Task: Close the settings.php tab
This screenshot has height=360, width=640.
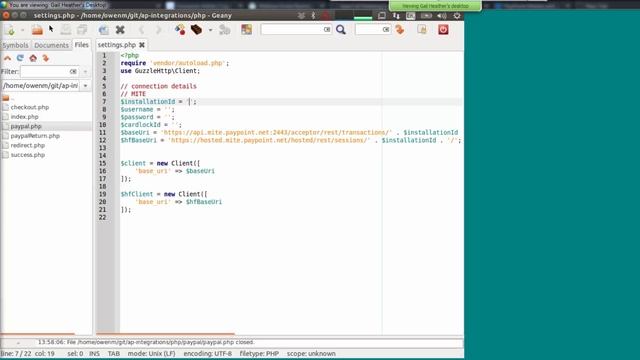Action: tap(142, 45)
